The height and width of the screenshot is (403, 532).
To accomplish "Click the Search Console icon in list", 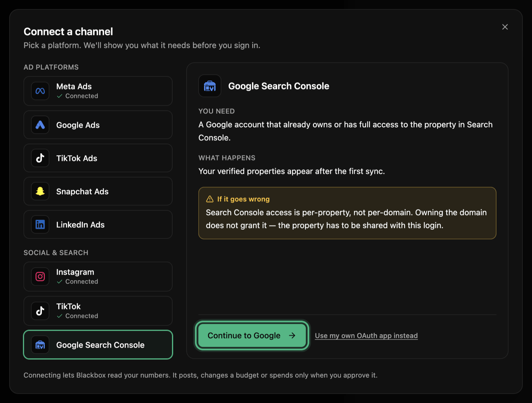I will coord(40,345).
